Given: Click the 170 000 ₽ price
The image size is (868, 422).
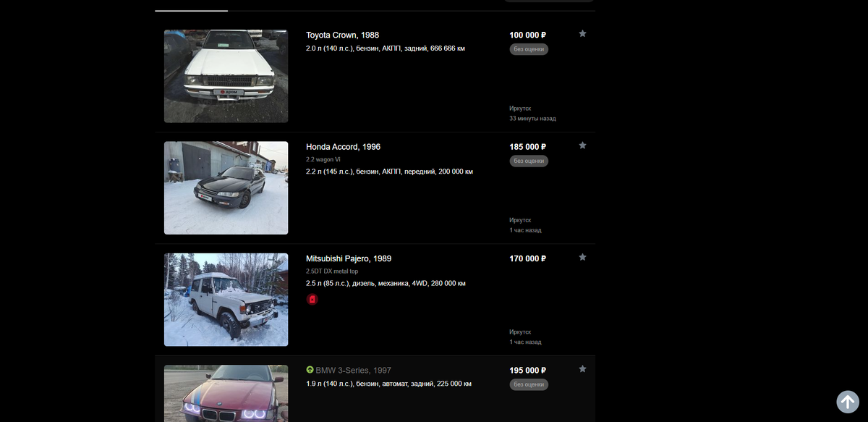Looking at the screenshot, I should click(527, 258).
